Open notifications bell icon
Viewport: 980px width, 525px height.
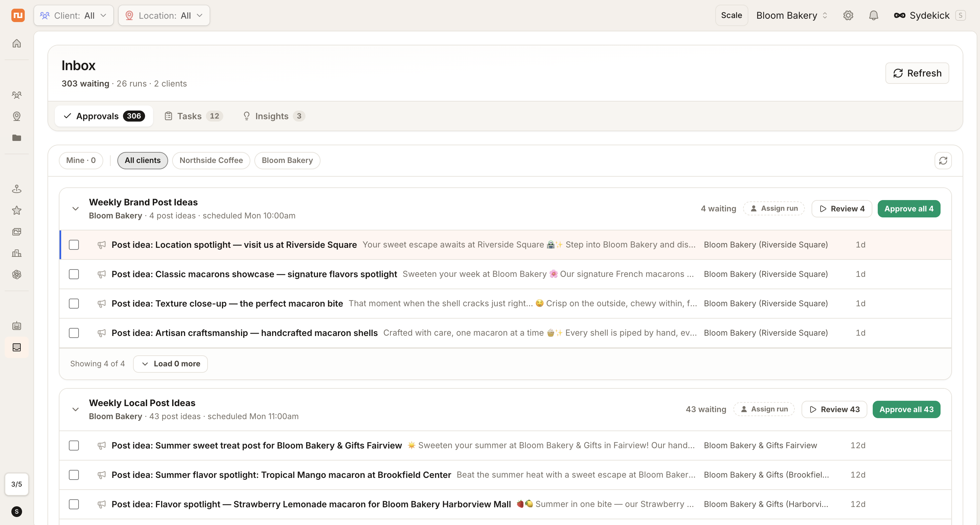(x=873, y=16)
